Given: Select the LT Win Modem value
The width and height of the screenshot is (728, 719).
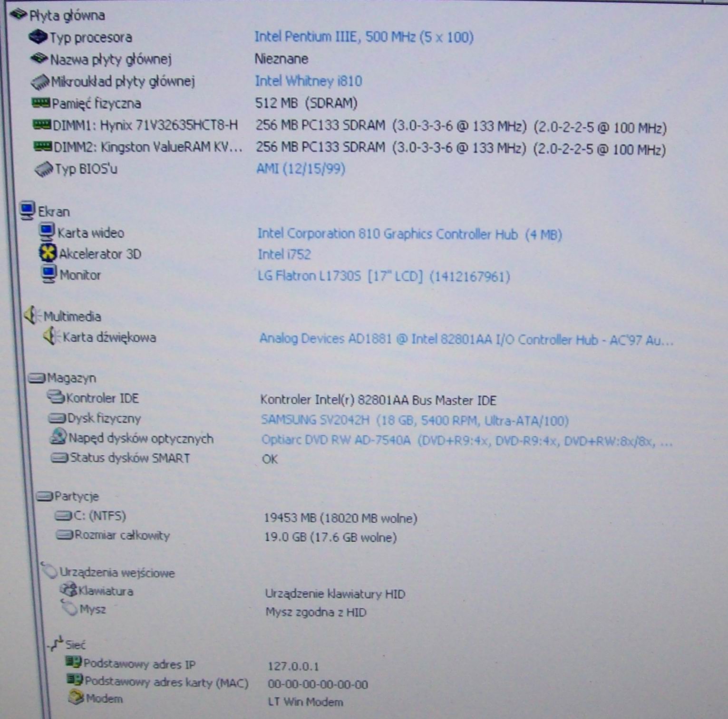Looking at the screenshot, I should 305,702.
